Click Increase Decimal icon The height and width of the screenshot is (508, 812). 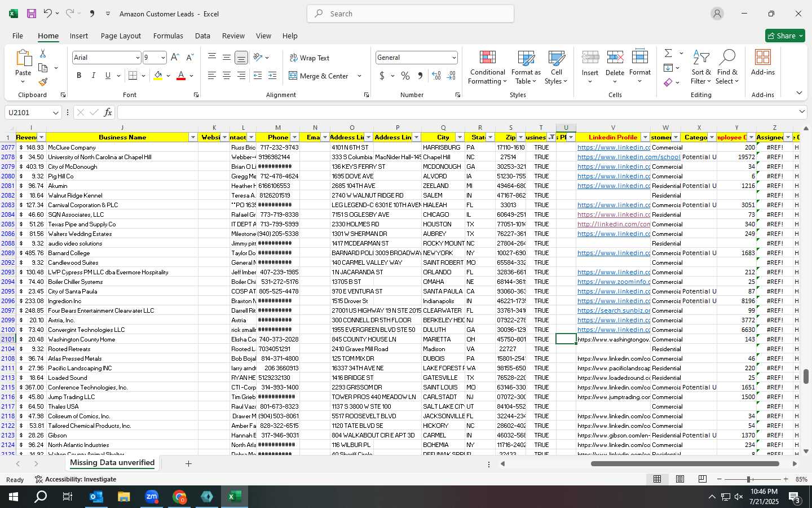tap(436, 76)
